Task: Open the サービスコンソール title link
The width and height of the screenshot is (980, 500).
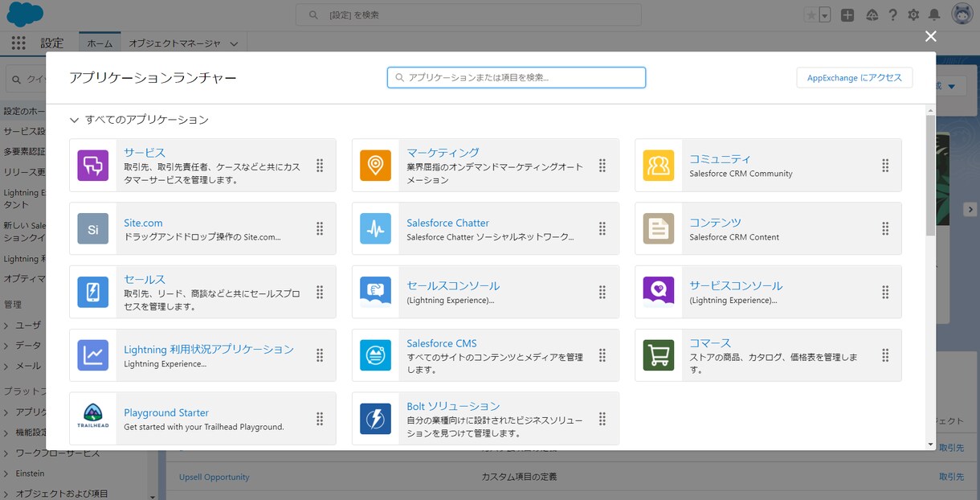Action: [736, 285]
